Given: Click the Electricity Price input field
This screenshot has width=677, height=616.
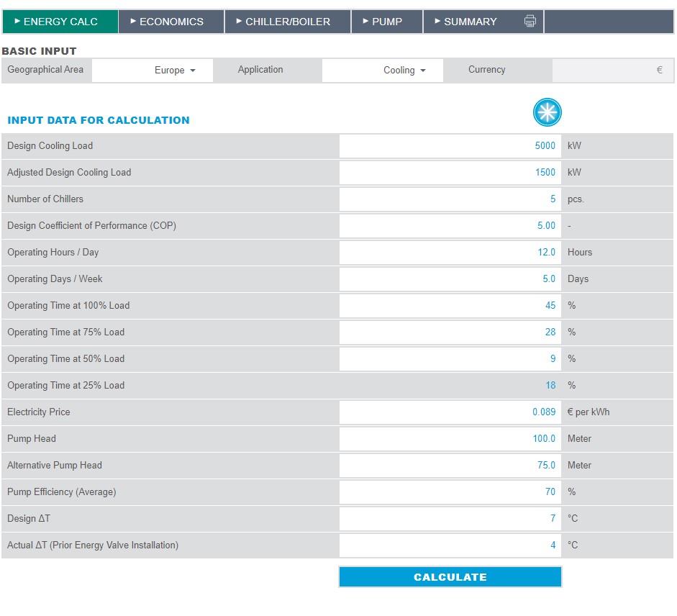Looking at the screenshot, I should pos(450,412).
